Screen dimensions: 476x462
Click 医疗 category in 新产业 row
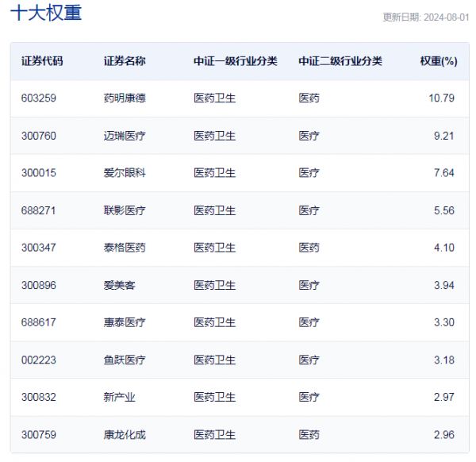[x=309, y=397]
